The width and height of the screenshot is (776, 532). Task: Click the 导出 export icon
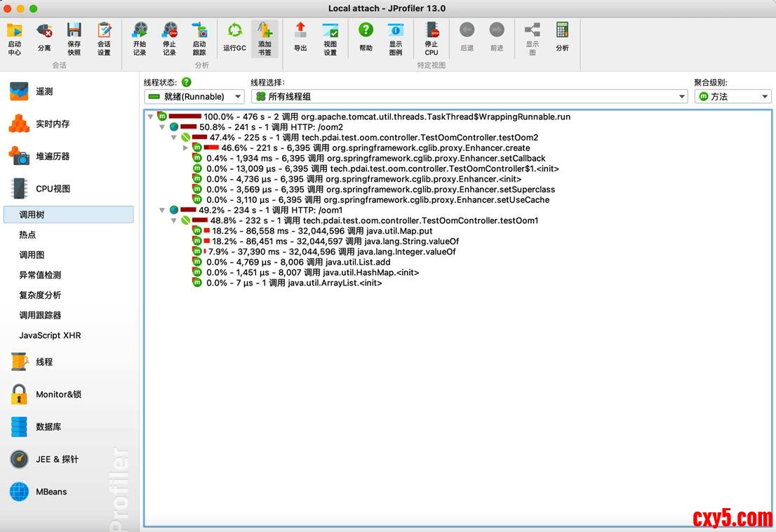(300, 38)
